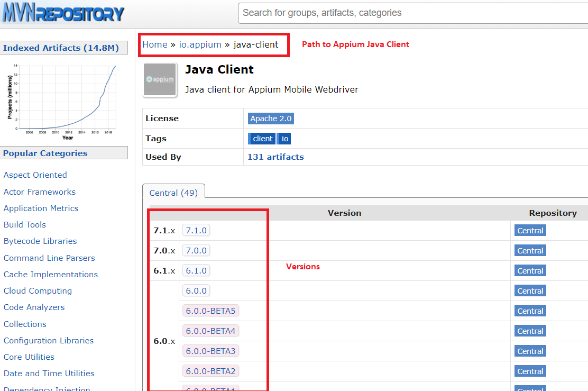Open version 6.0.0-BETA4
This screenshot has height=391, width=588.
(x=211, y=331)
